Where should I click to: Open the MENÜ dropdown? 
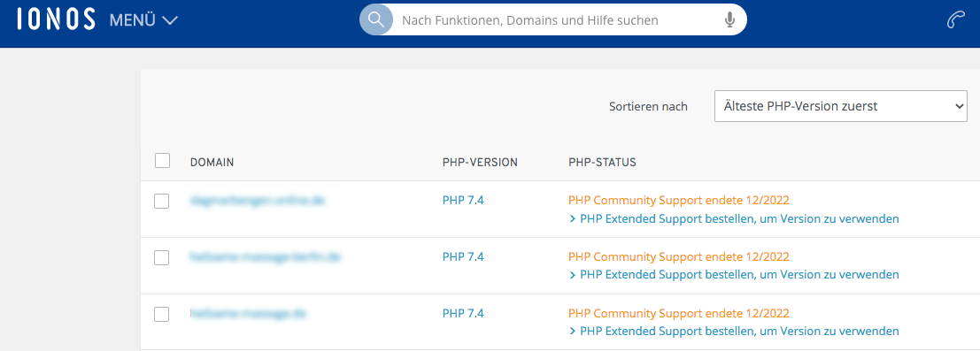[x=143, y=20]
